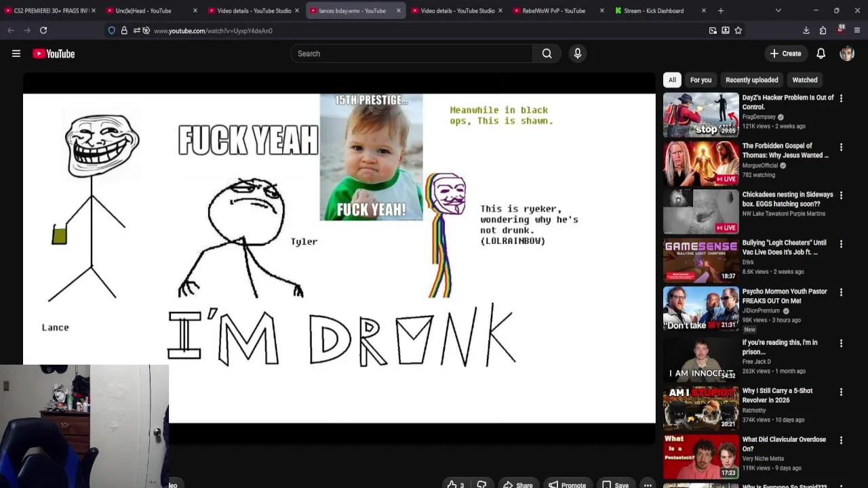
Task: Open more actions ellipsis below video
Action: [x=648, y=484]
